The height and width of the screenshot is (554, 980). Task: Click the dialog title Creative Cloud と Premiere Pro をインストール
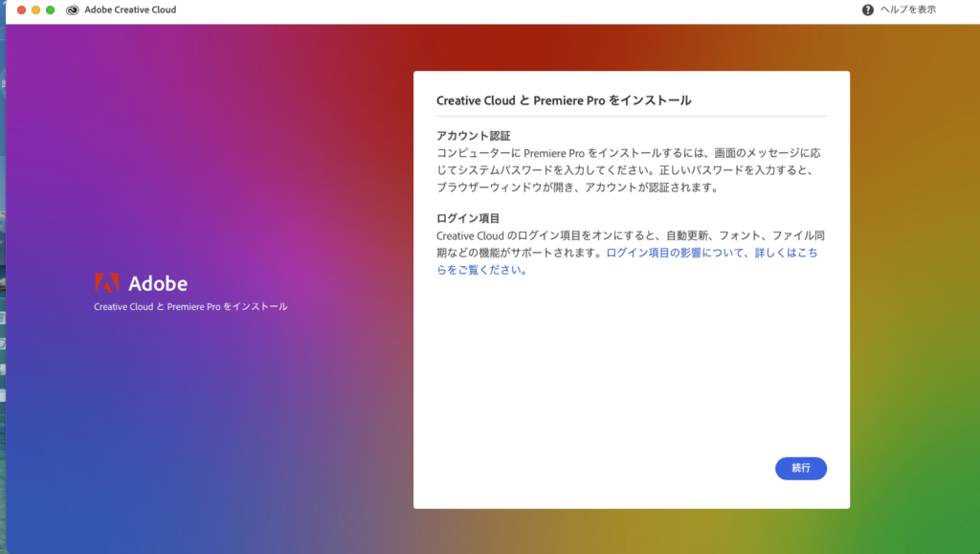pos(564,100)
